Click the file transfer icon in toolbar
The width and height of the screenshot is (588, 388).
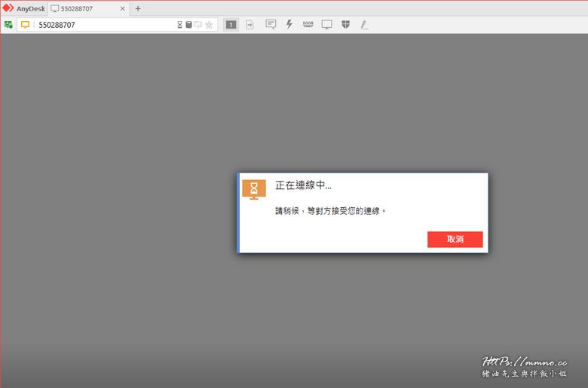click(x=250, y=25)
